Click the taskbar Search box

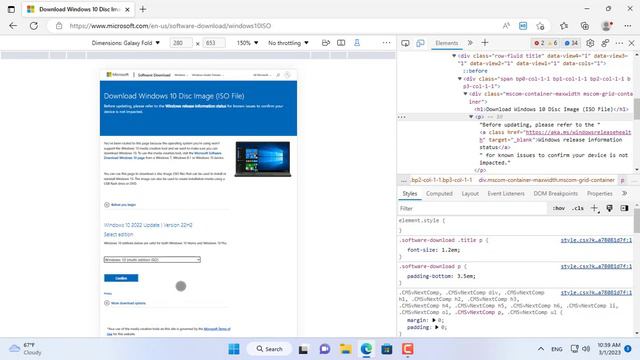click(x=269, y=349)
